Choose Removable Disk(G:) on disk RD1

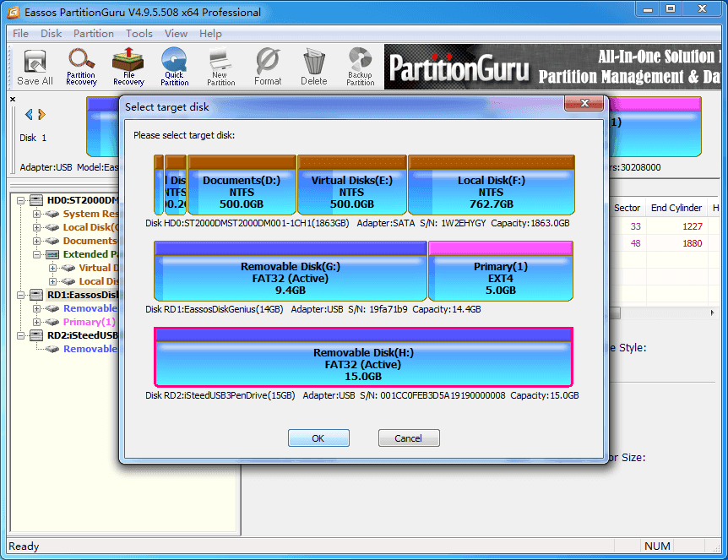pos(291,271)
